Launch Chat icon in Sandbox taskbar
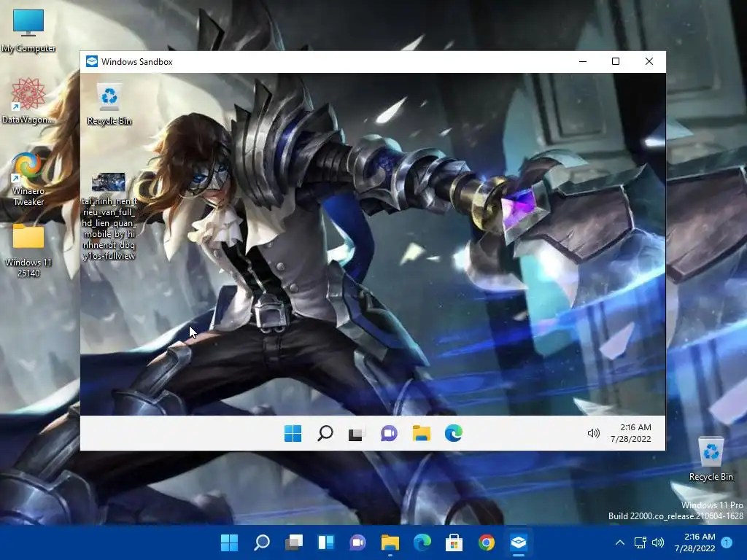This screenshot has width=747, height=560. [389, 433]
